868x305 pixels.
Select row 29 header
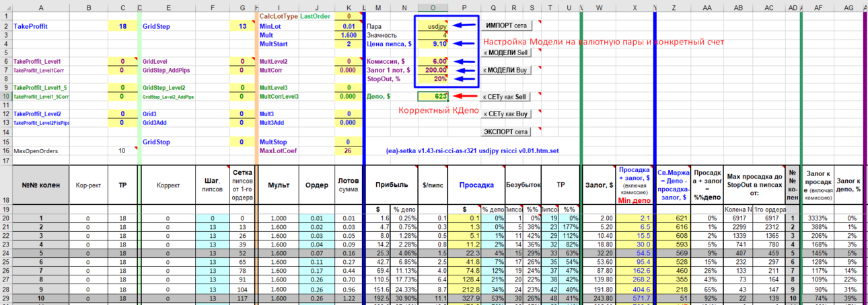pyautogui.click(x=5, y=297)
